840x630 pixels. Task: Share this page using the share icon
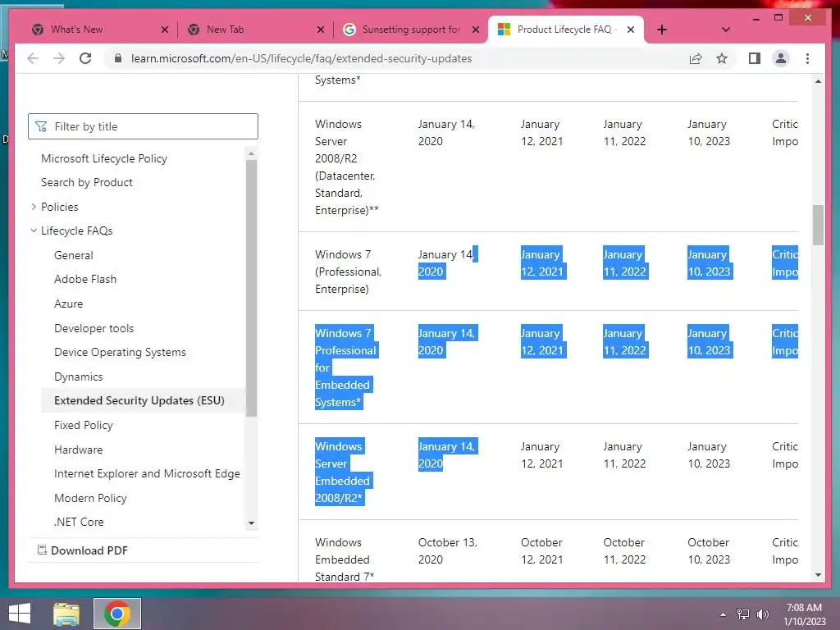tap(696, 58)
